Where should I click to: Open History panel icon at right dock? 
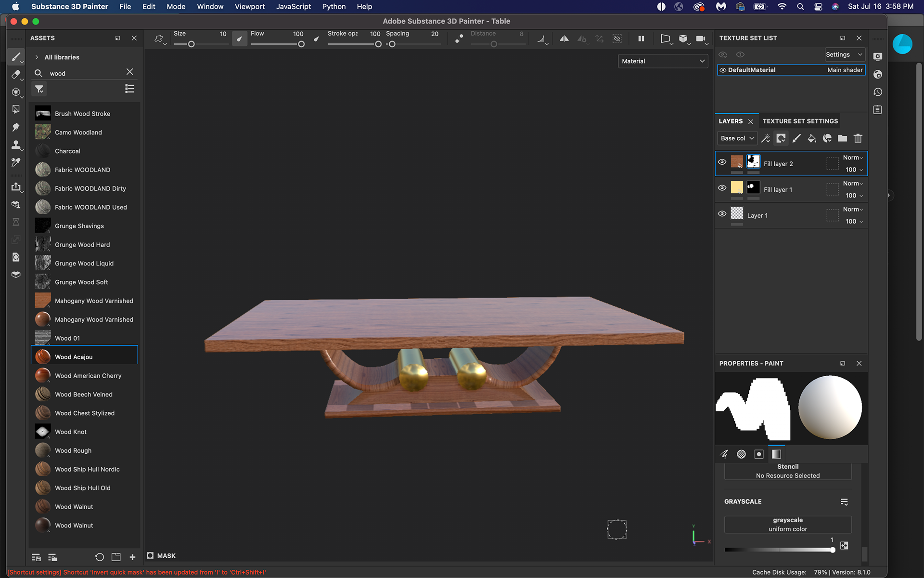[878, 92]
